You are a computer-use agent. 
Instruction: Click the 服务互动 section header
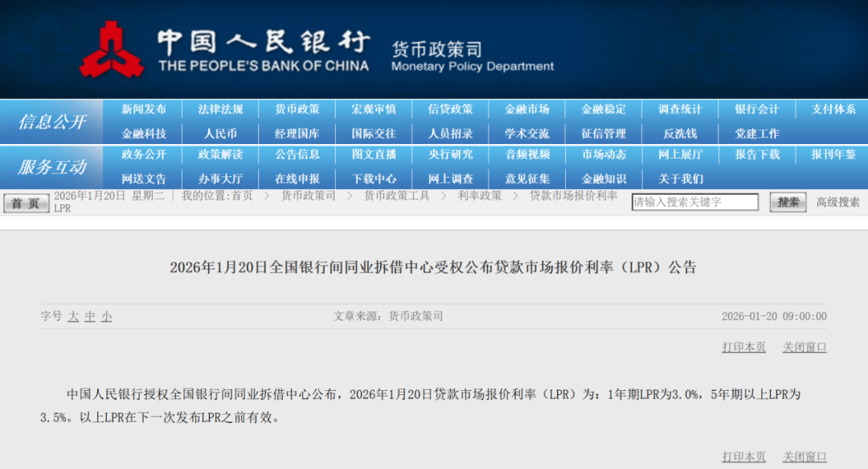pos(52,167)
